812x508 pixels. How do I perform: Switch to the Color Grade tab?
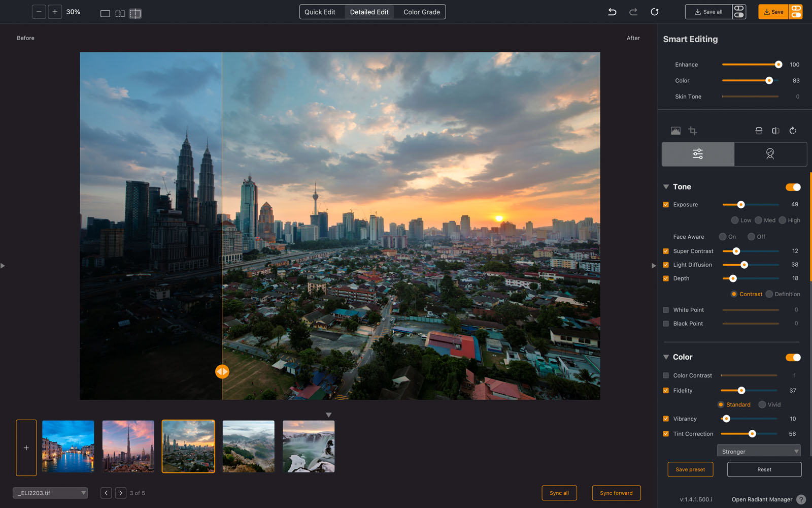pyautogui.click(x=420, y=11)
